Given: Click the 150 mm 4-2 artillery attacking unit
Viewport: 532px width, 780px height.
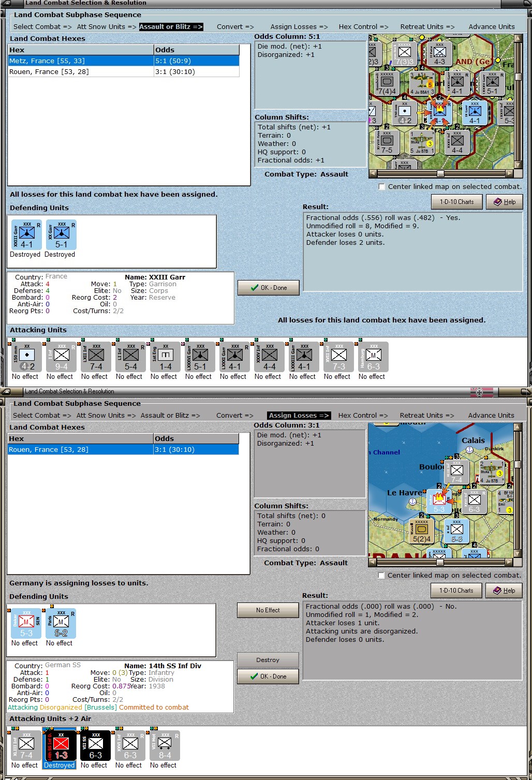Looking at the screenshot, I should 27,357.
